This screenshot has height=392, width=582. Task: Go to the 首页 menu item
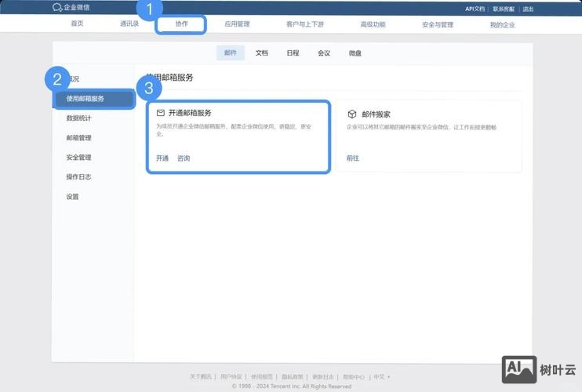pos(77,24)
